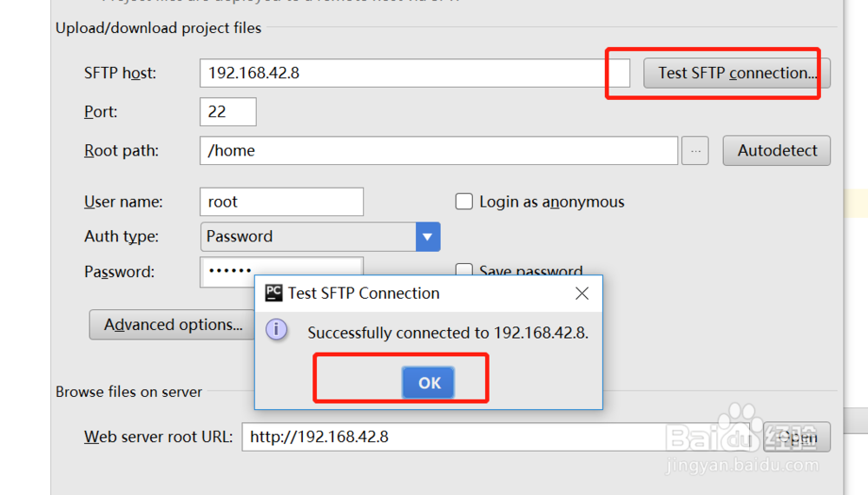
Task: Click the information icon in the dialog
Action: 276,331
